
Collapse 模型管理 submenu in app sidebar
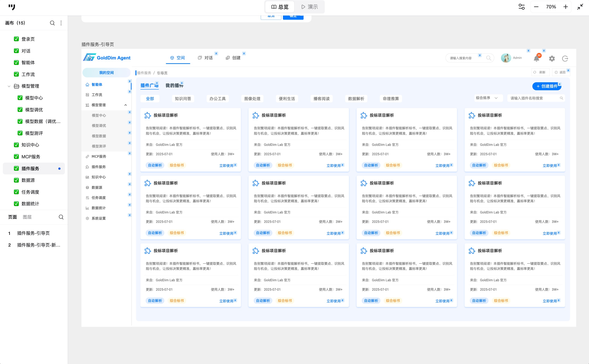click(126, 105)
